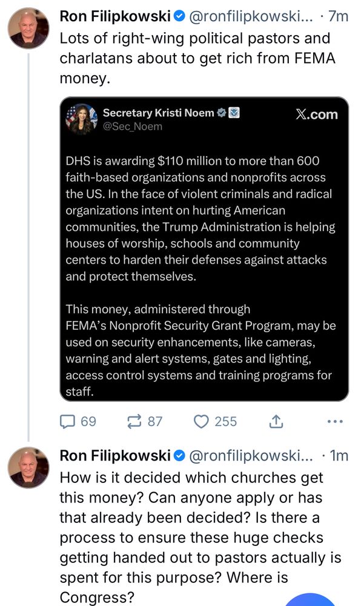Tap the Secretary Kristi Noem display name
364x606 pixels.
159,113
